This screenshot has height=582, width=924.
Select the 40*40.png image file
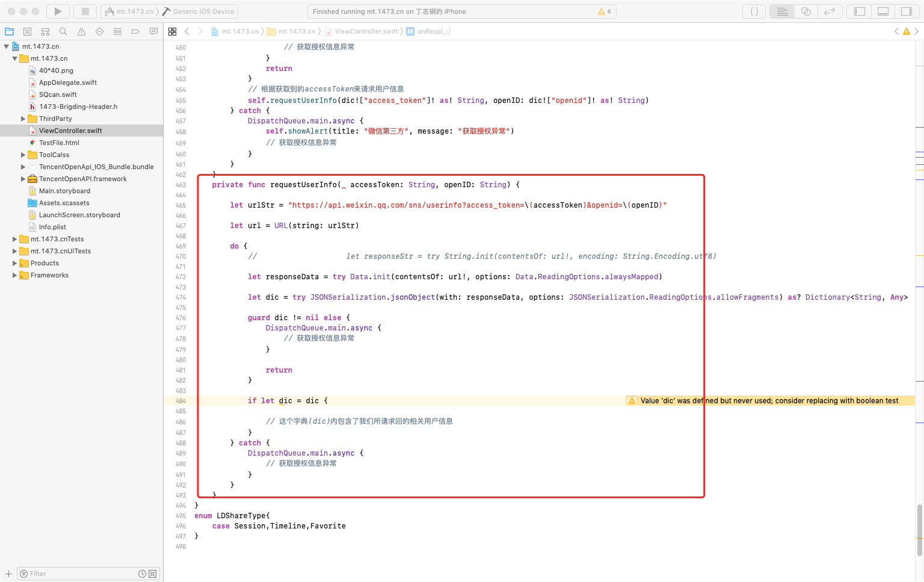click(x=56, y=70)
